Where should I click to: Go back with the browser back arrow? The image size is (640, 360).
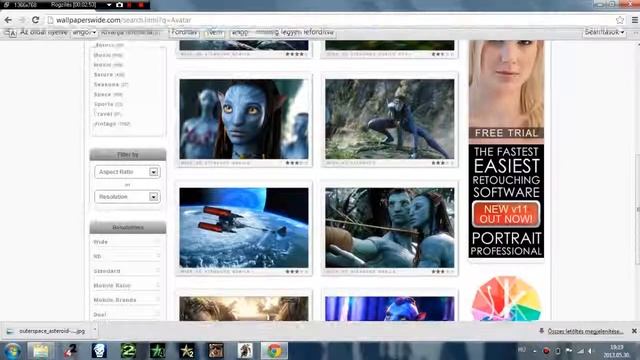pos(8,20)
